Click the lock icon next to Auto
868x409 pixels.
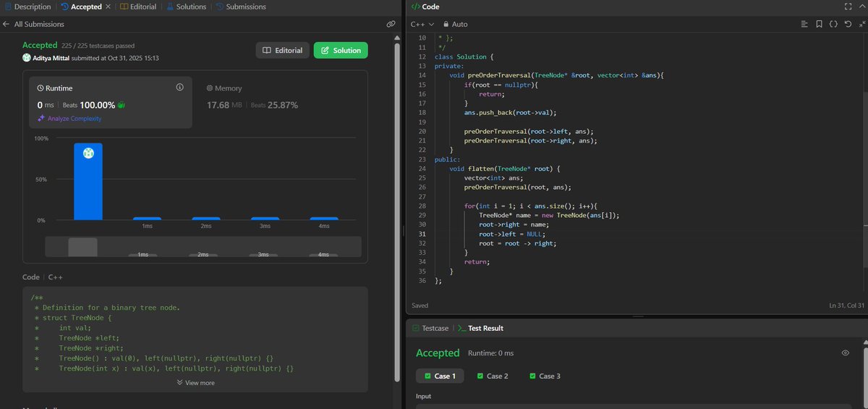(x=446, y=24)
